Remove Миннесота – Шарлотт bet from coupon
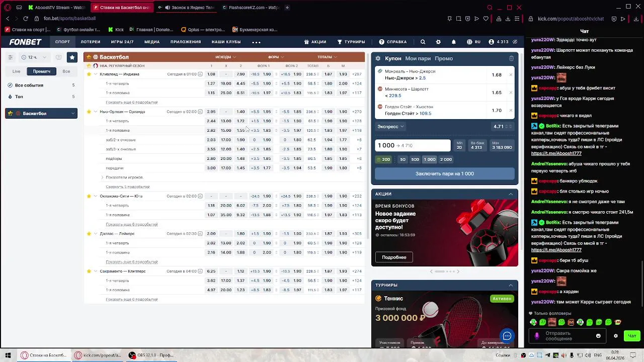Screen dimensions: 644x362 click(x=511, y=93)
